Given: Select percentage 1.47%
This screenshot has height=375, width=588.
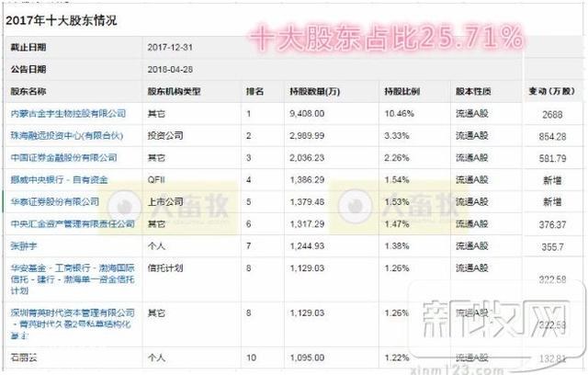Looking at the screenshot, I should [x=397, y=224].
